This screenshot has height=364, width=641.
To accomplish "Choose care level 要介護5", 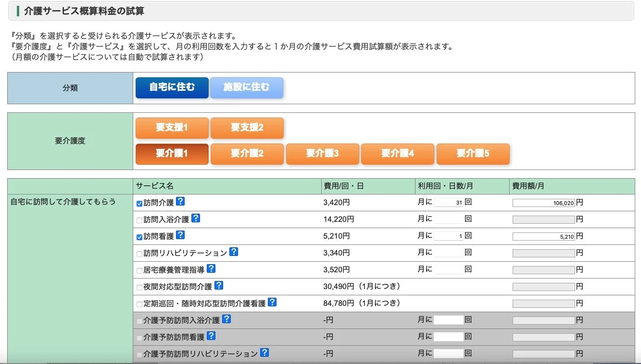I will [x=473, y=154].
